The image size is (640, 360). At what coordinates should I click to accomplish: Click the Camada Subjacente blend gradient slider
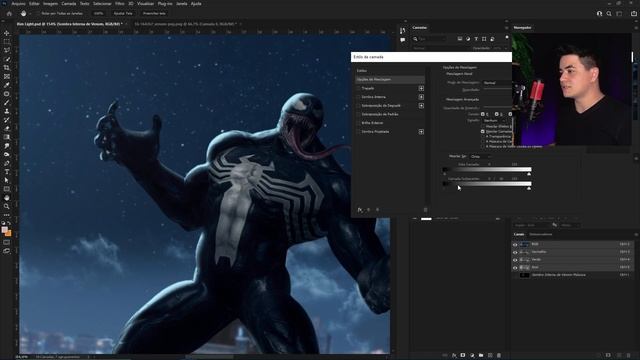tap(487, 184)
